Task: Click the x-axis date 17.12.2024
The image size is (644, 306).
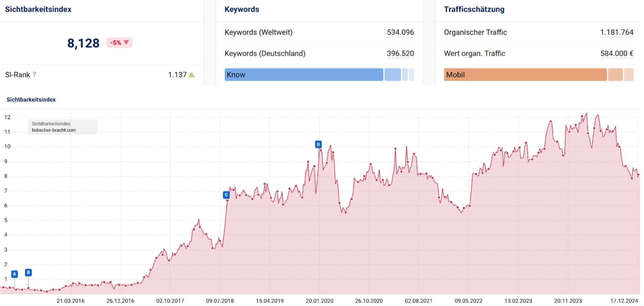Action: [x=624, y=301]
